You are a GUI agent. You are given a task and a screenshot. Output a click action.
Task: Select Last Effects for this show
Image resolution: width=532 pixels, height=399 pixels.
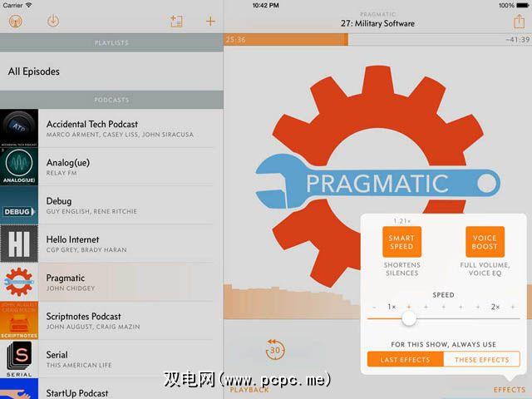(x=405, y=359)
